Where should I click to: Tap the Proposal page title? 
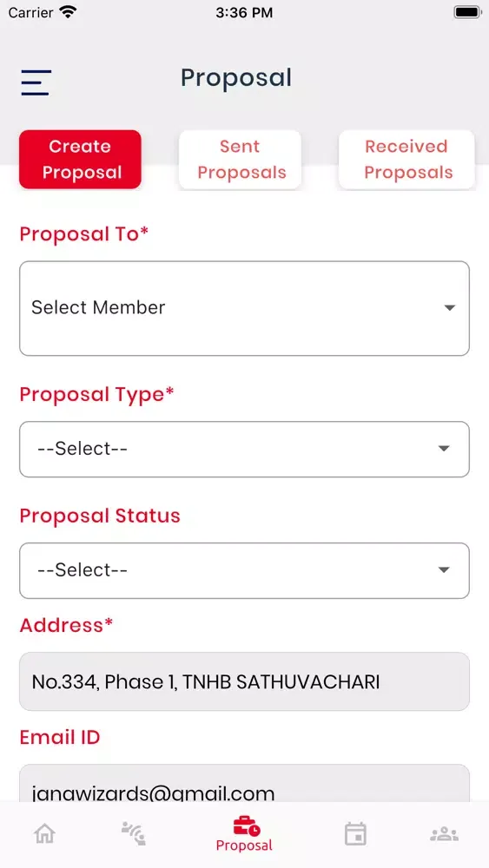(236, 78)
